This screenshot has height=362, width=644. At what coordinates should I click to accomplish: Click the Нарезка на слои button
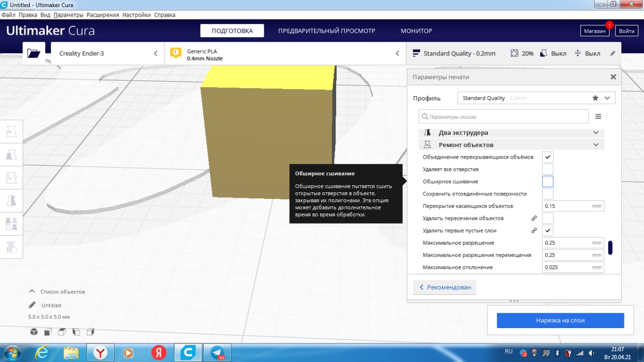click(560, 320)
